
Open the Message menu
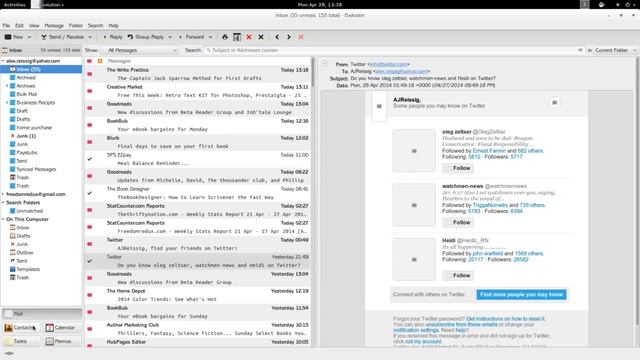coord(54,25)
